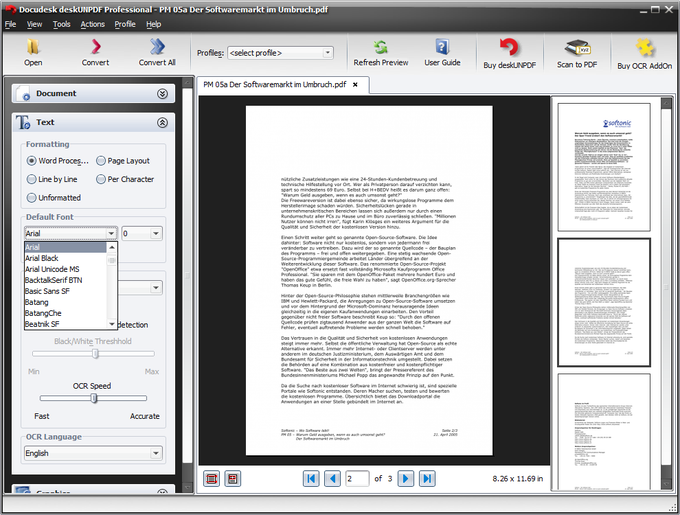Jump to the last page
Image resolution: width=680 pixels, height=515 pixels.
pos(427,479)
